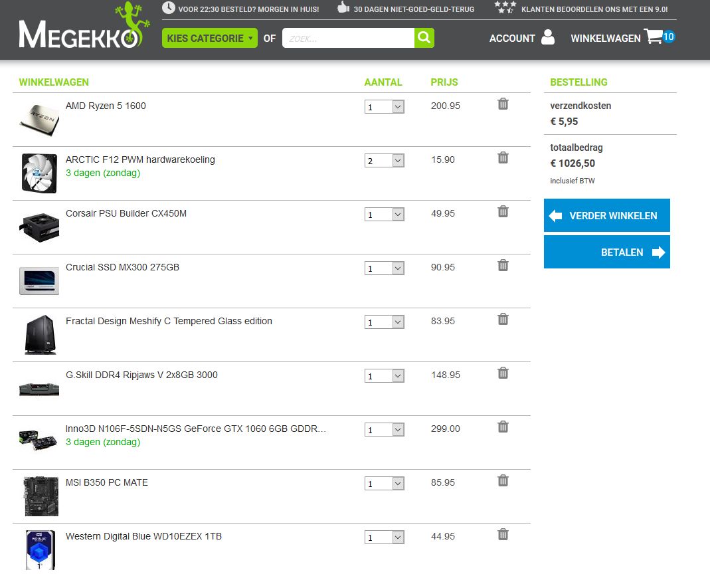Expand quantity dropdown for Crucial SSD MX300
This screenshot has width=710, height=588.
pos(385,268)
